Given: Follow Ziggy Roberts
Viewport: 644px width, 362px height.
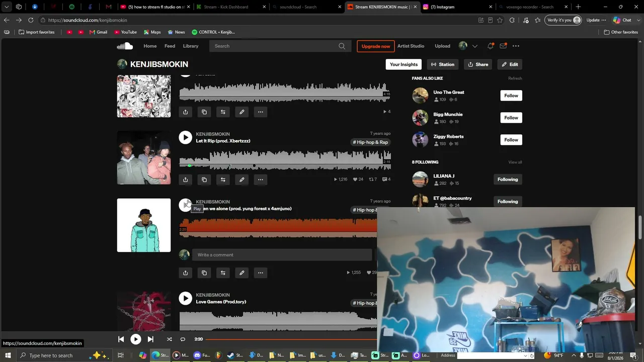Looking at the screenshot, I should (511, 140).
